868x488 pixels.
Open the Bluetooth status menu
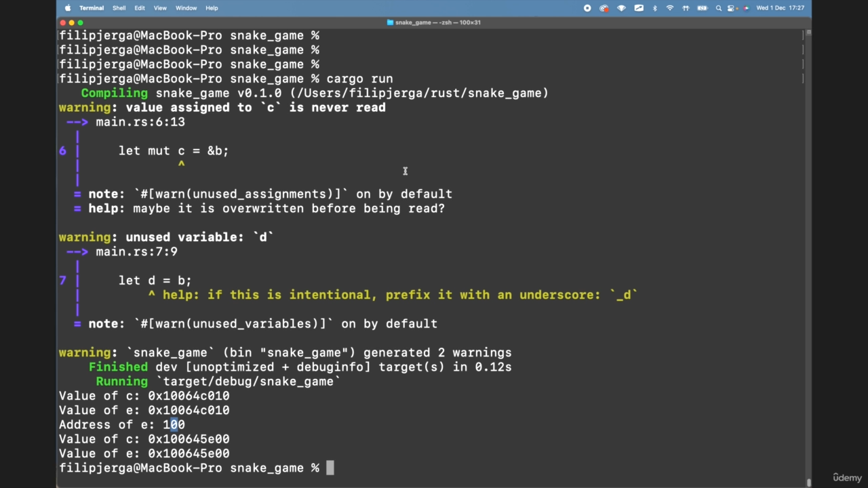pyautogui.click(x=654, y=8)
